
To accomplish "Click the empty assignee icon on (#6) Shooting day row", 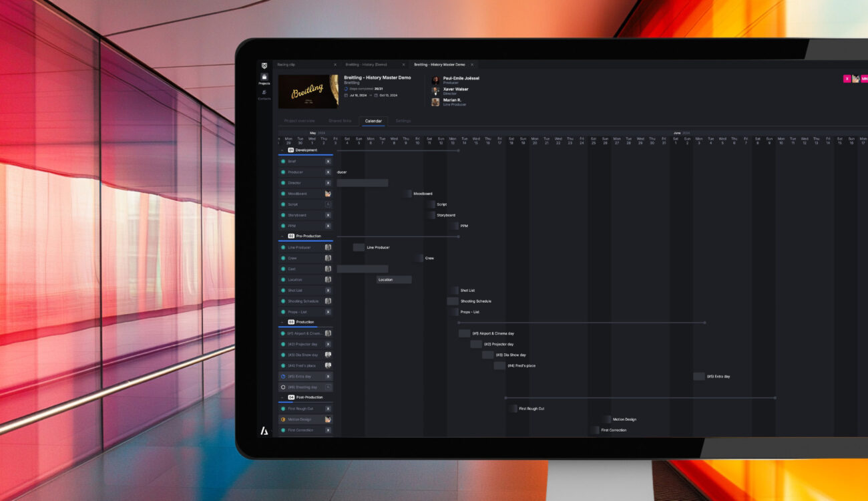I will coord(328,387).
